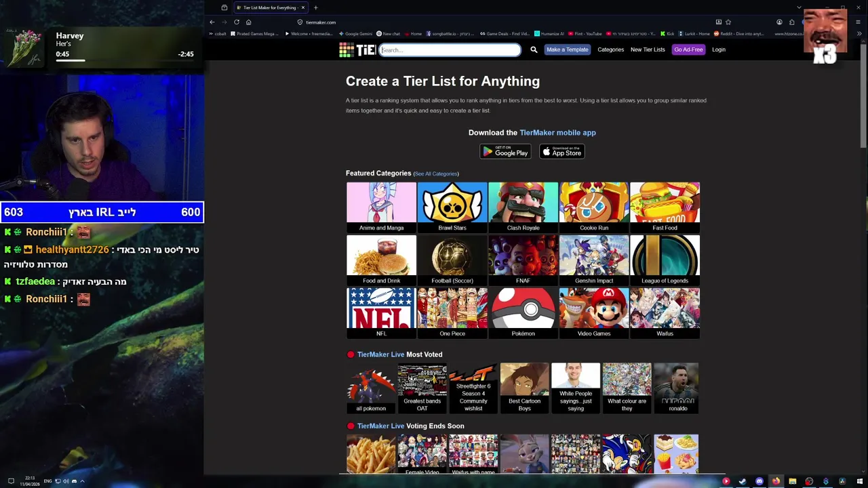The height and width of the screenshot is (488, 868).
Task: Click the Get it on Google Play badge
Action: [505, 151]
